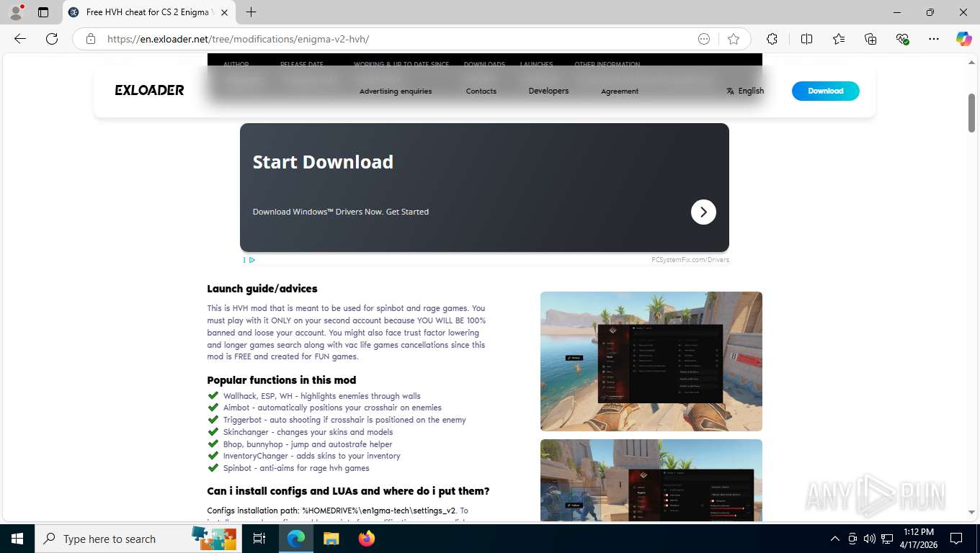980x553 pixels.
Task: Click the Spinbot anti-aims list entry
Action: [296, 468]
